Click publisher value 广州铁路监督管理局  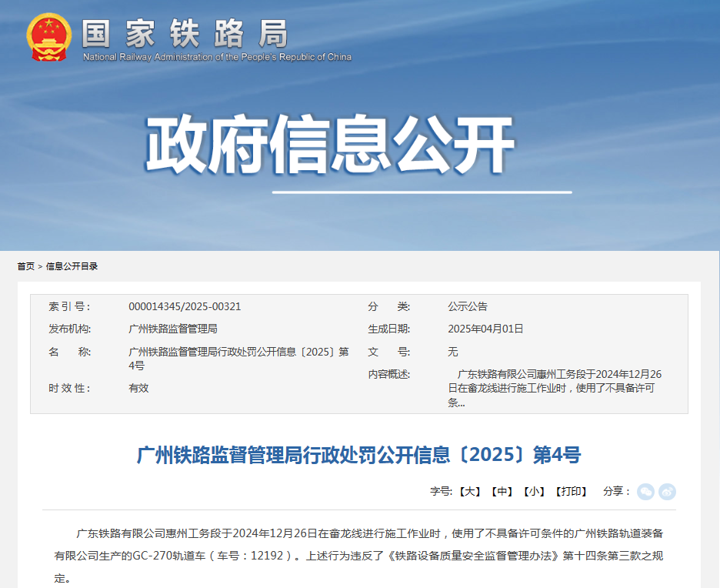tap(173, 329)
